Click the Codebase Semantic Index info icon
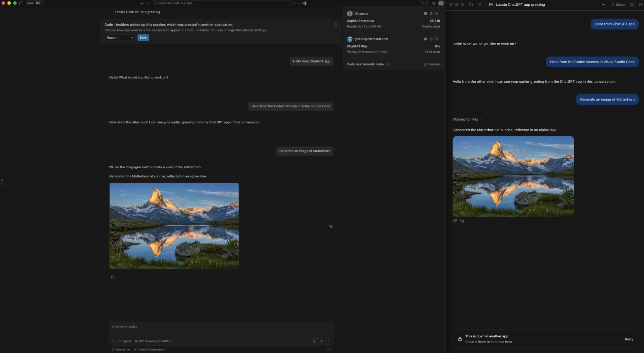644x353 pixels. point(387,64)
